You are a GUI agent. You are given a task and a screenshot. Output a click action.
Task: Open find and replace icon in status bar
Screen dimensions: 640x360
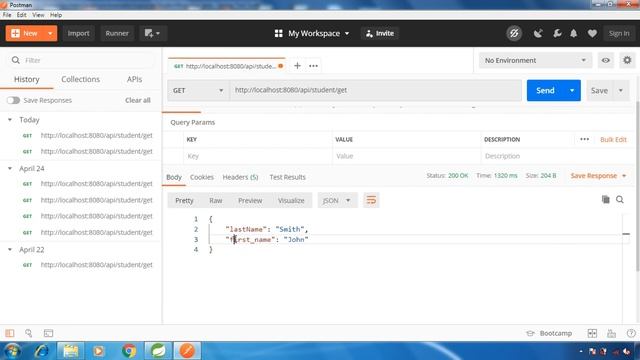click(29, 333)
